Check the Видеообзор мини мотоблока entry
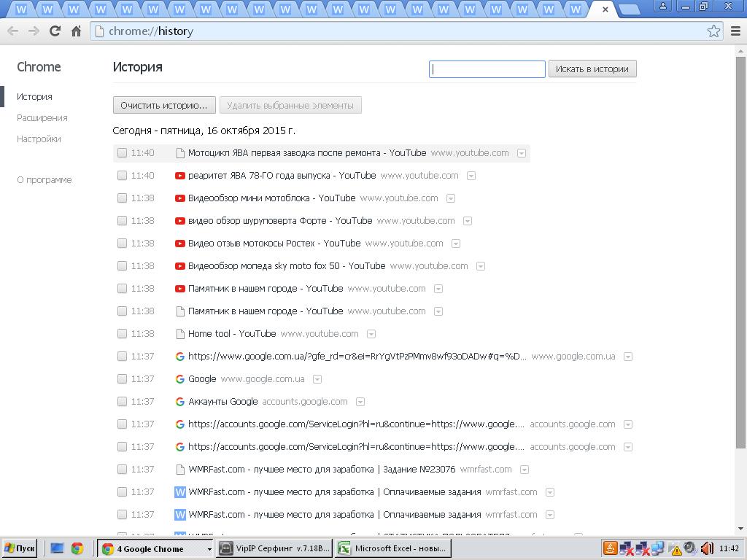The image size is (747, 560). [x=122, y=198]
